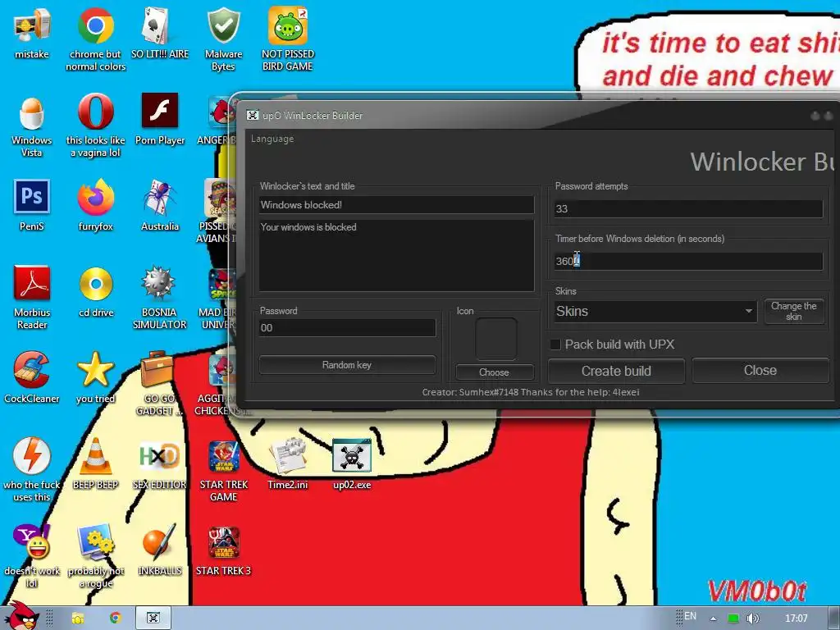Click the Create build button
Viewport: 840px width, 630px height.
pyautogui.click(x=616, y=371)
